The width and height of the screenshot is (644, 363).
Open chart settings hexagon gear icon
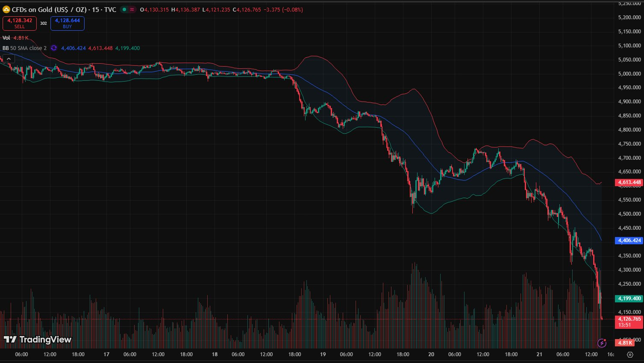[630, 354]
